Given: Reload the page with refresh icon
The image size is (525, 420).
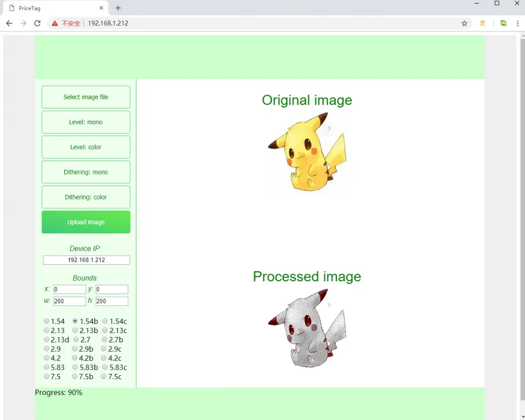Looking at the screenshot, I should coord(37,23).
